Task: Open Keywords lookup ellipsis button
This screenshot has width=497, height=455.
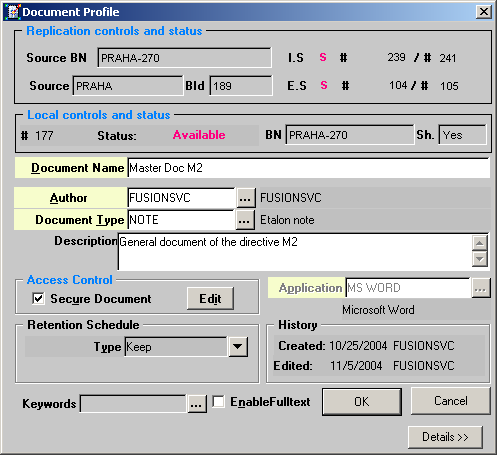Action: click(x=196, y=404)
